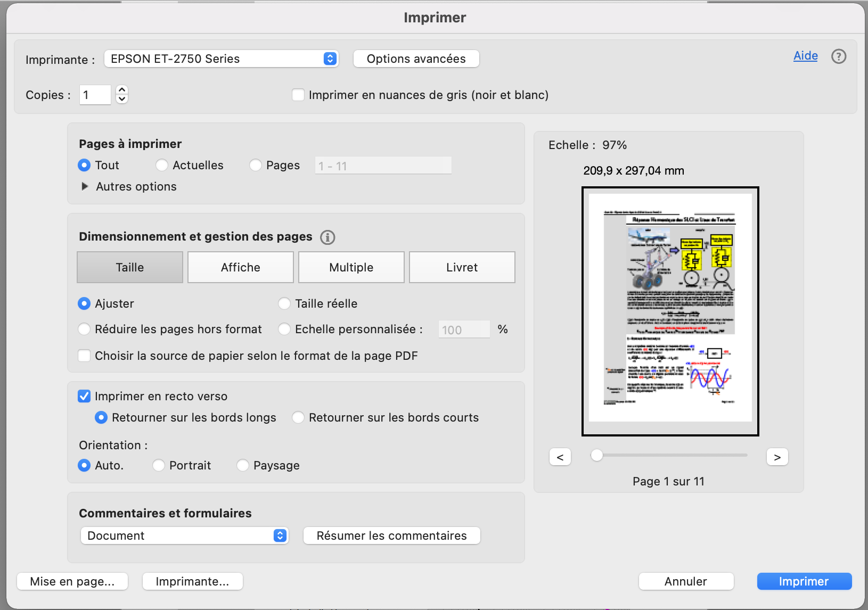This screenshot has height=610, width=868.
Task: Open the 'Aide' link
Action: (x=805, y=55)
